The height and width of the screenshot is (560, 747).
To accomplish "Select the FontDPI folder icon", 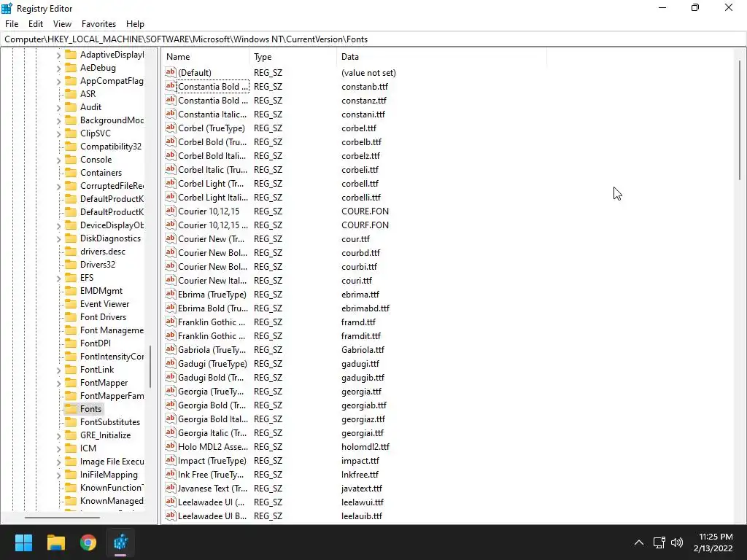I will coord(71,343).
